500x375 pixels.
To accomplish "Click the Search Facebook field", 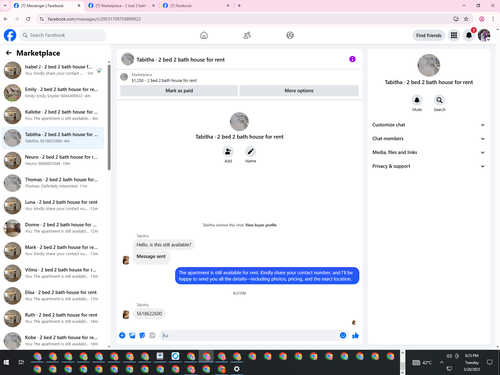I will (63, 35).
